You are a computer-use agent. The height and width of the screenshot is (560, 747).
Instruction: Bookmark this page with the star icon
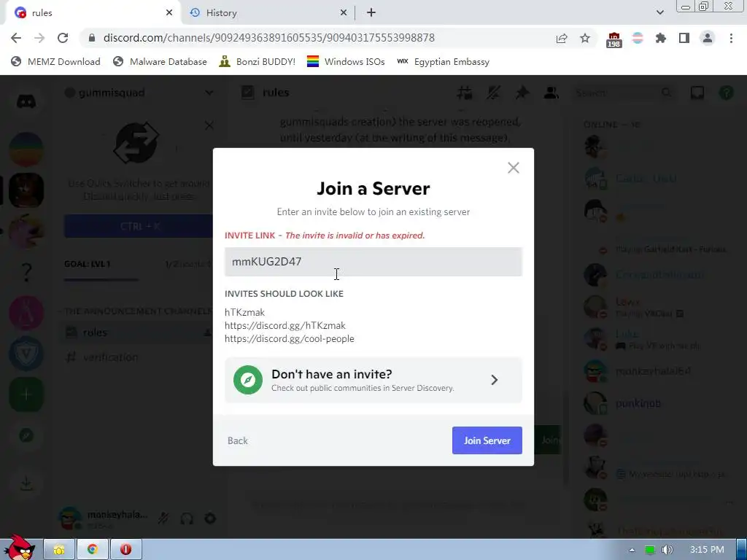pyautogui.click(x=585, y=38)
